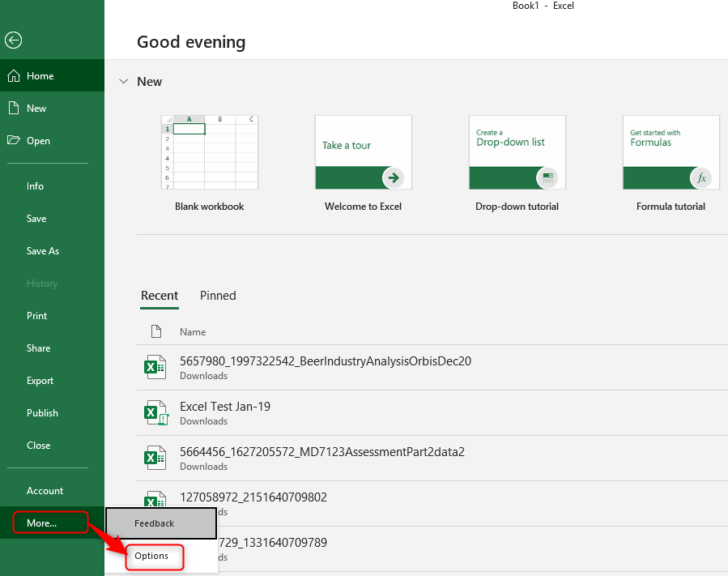Click the Open folder icon in sidebar

point(14,140)
